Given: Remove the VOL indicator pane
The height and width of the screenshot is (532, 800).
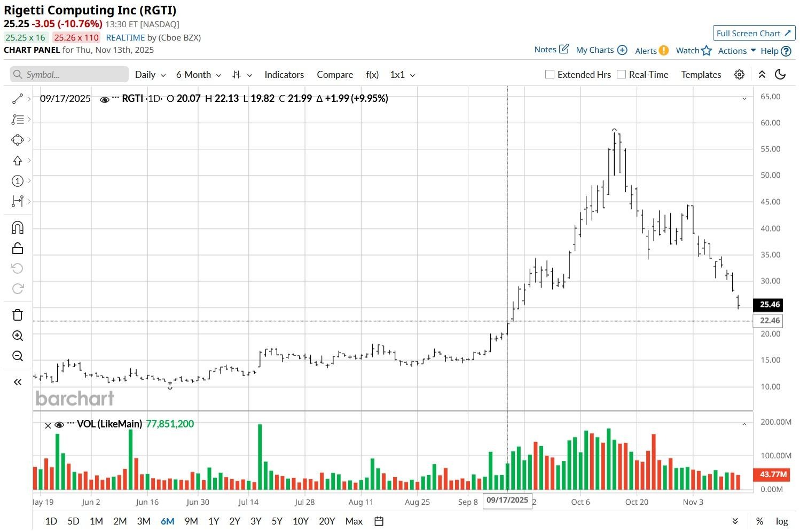Looking at the screenshot, I should coord(48,425).
